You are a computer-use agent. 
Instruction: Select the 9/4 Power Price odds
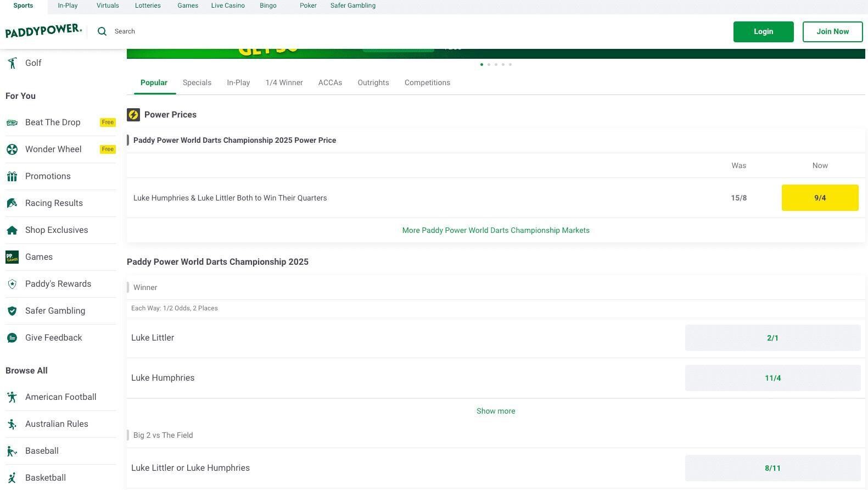click(x=820, y=198)
